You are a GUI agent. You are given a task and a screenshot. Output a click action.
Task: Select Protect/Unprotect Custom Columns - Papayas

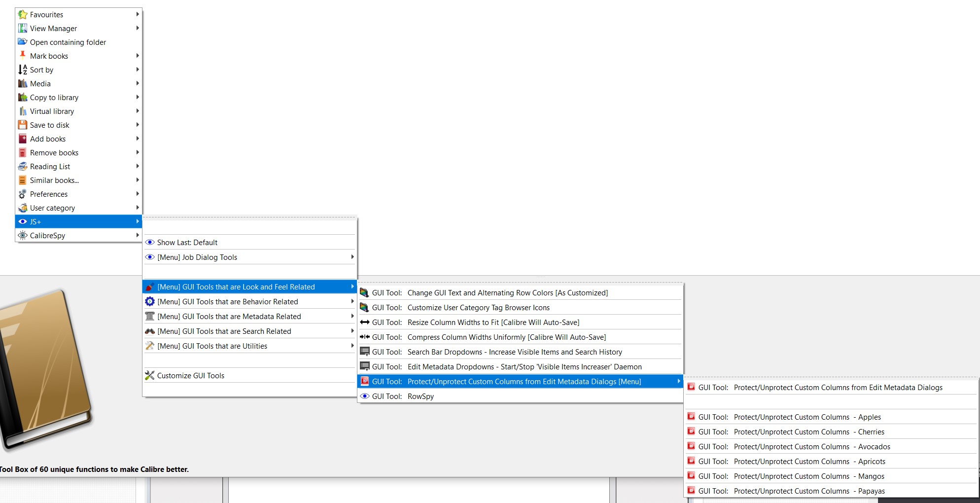(x=831, y=491)
